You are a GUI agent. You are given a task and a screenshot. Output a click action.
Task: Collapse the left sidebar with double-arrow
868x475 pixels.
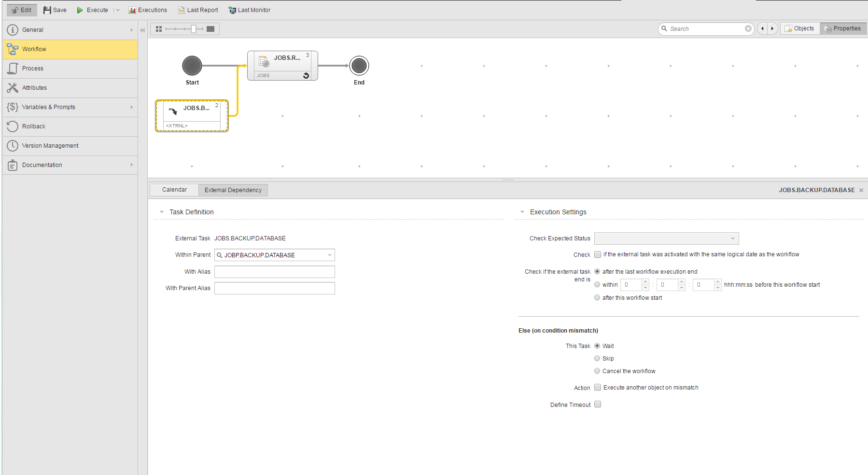point(142,30)
